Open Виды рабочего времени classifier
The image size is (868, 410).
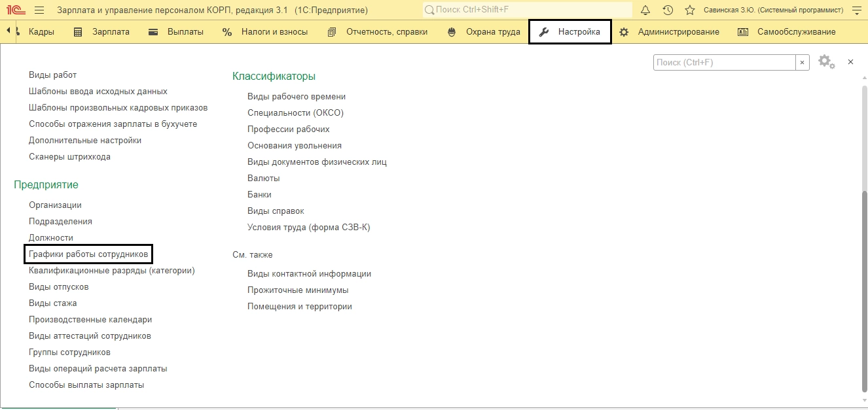pos(297,97)
